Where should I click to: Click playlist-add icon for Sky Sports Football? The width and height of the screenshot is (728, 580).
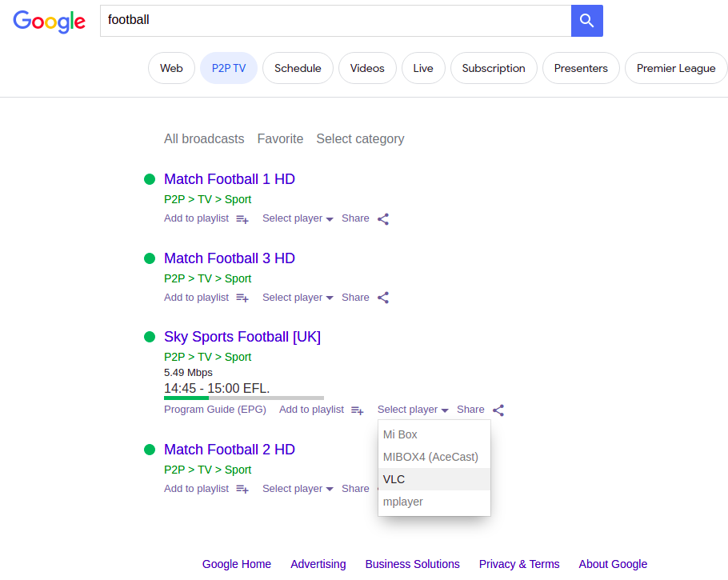click(x=358, y=410)
